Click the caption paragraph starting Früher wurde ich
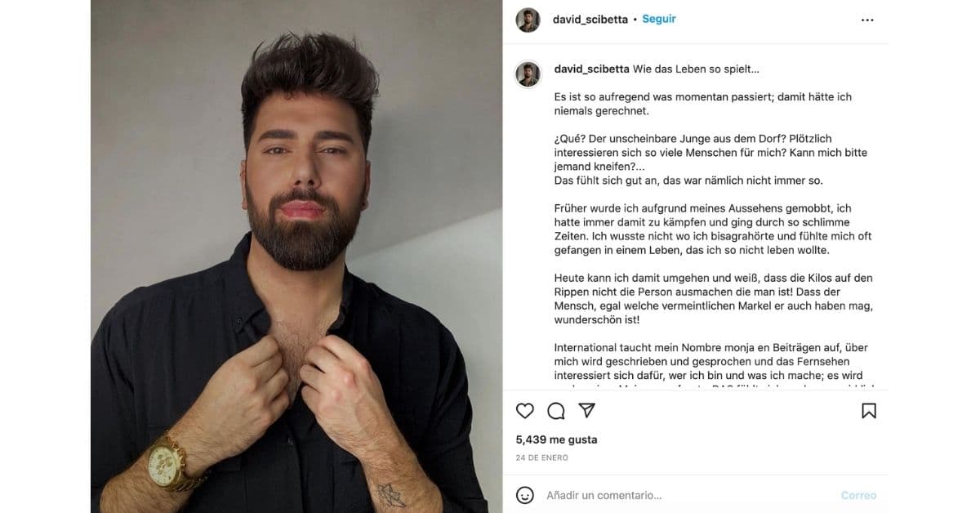The width and height of the screenshot is (980, 513). point(713,230)
